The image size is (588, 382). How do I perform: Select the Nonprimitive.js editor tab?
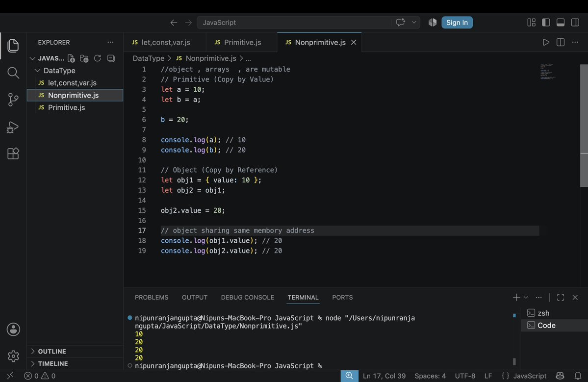pyautogui.click(x=319, y=42)
